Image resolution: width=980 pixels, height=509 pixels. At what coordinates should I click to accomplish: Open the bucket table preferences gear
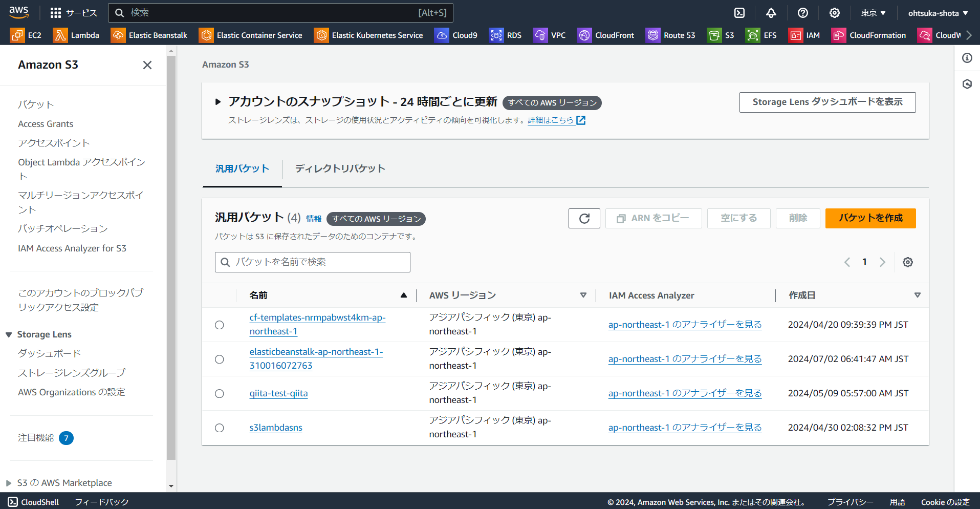click(x=908, y=262)
